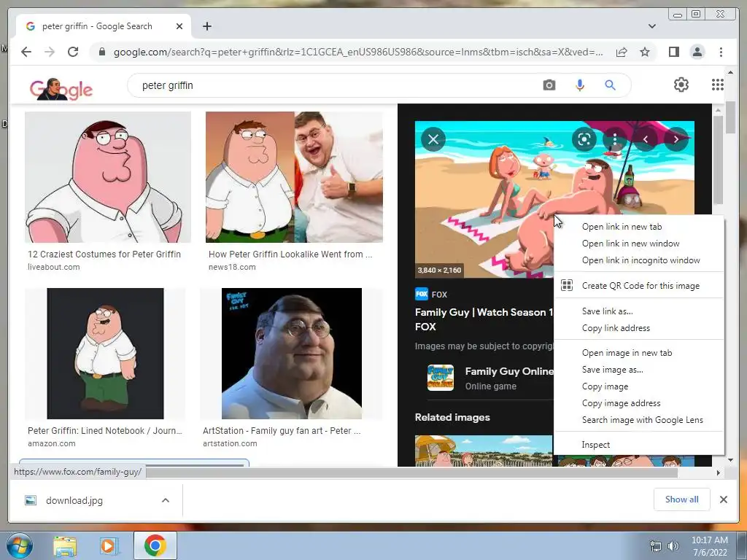Image resolution: width=747 pixels, height=560 pixels.
Task: Choose Open link in incognito window
Action: tap(639, 260)
